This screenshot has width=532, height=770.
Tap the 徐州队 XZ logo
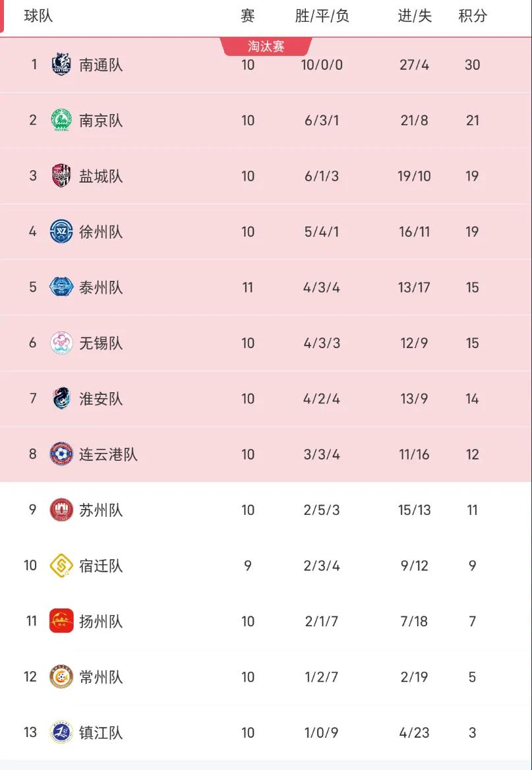pos(61,231)
